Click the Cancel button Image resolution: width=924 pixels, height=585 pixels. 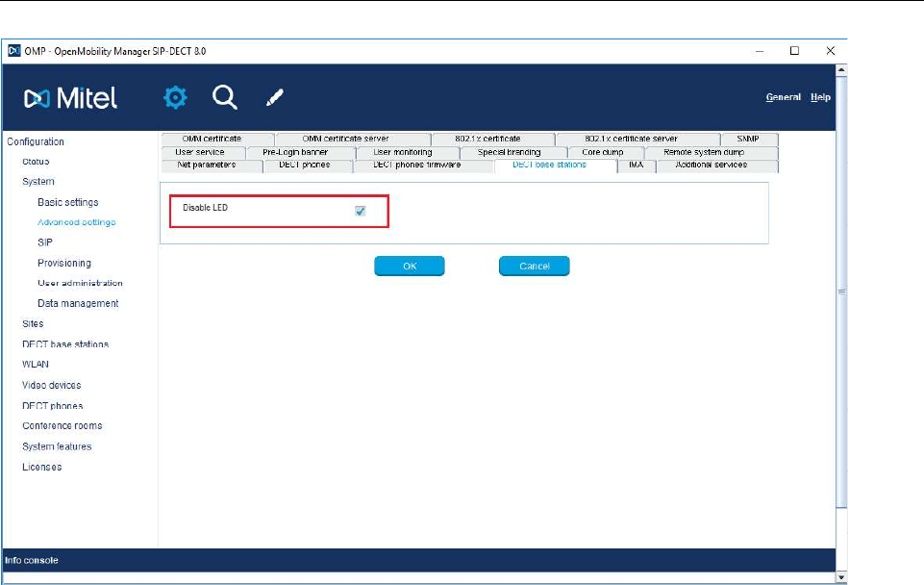pos(535,266)
